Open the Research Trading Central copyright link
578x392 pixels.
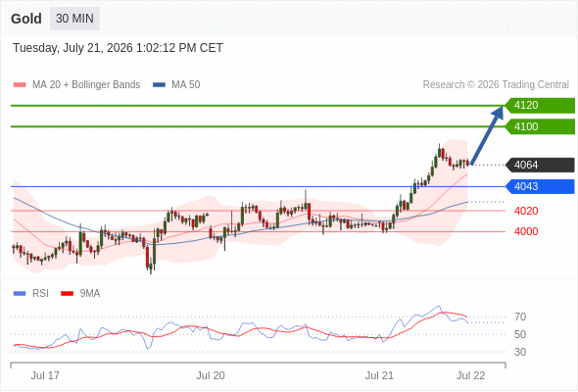pos(496,85)
